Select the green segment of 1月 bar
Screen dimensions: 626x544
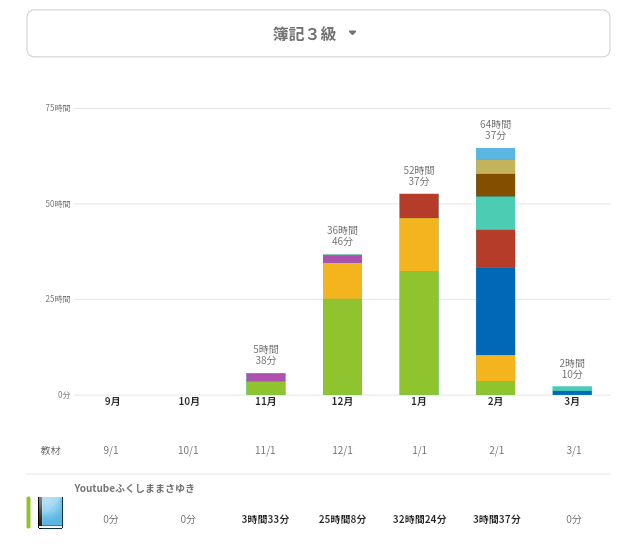pos(419,332)
